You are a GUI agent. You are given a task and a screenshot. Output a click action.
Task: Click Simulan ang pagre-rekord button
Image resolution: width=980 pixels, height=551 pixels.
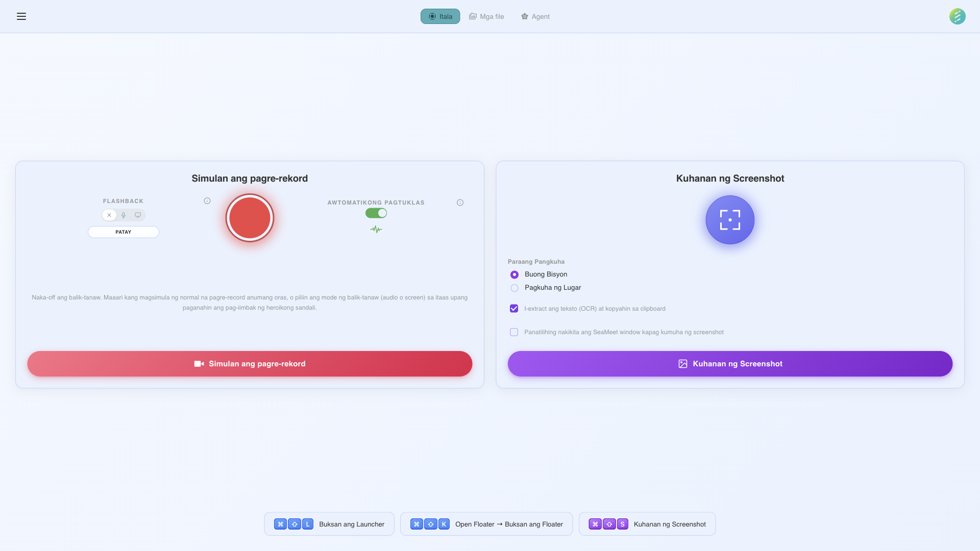250,364
